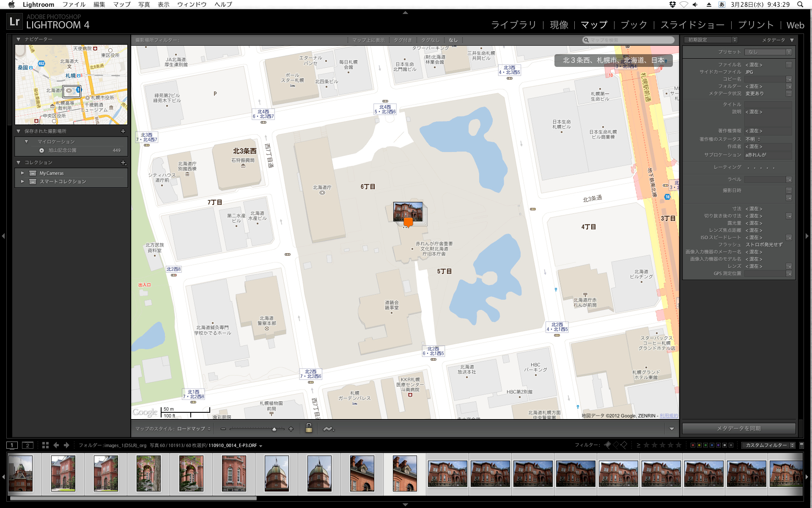The height and width of the screenshot is (508, 812).
Task: Open the マップのスタイル dropdown
Action: [x=194, y=429]
